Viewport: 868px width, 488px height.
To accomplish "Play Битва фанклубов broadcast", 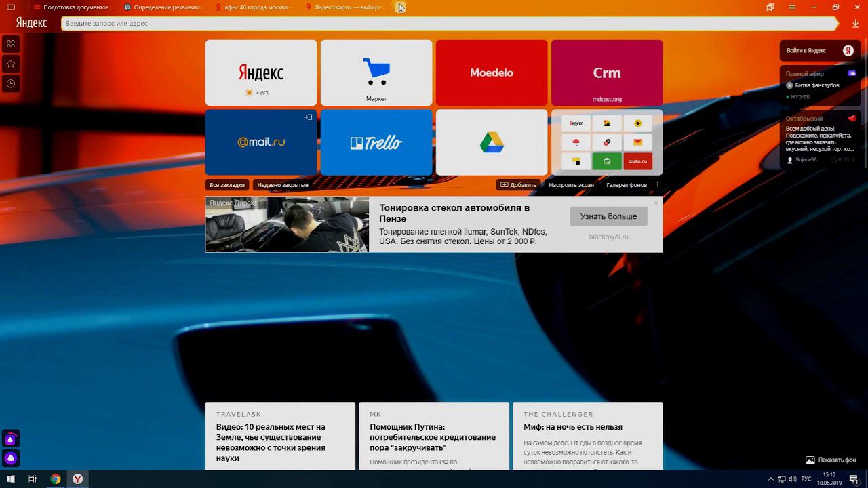I will coord(812,85).
